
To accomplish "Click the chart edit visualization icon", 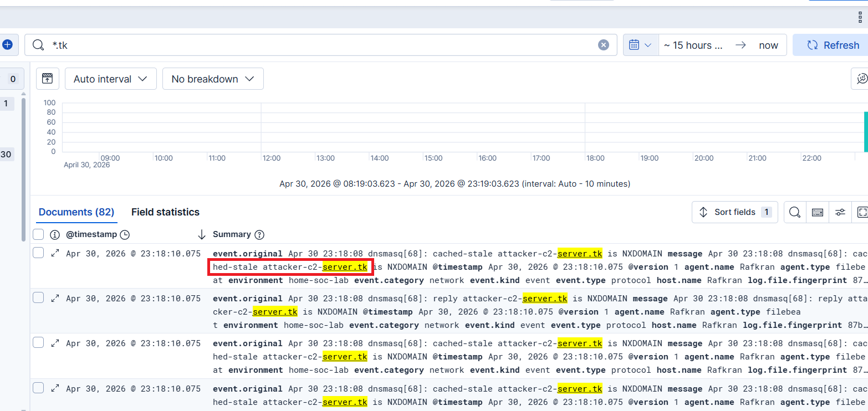I will [x=861, y=79].
